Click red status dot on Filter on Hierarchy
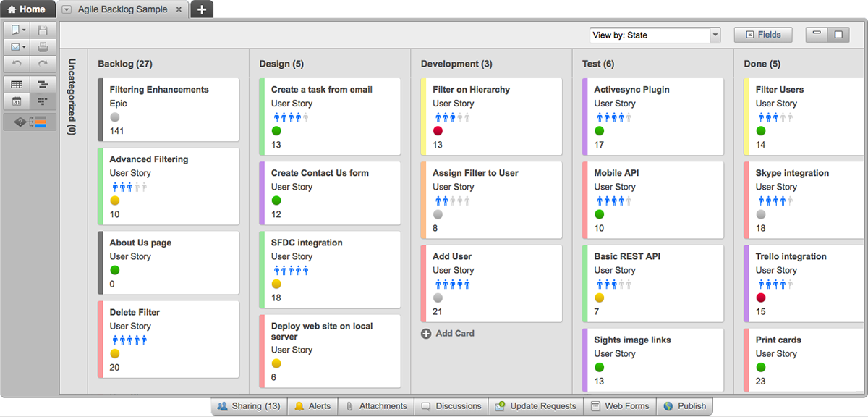This screenshot has height=417, width=868. (438, 131)
